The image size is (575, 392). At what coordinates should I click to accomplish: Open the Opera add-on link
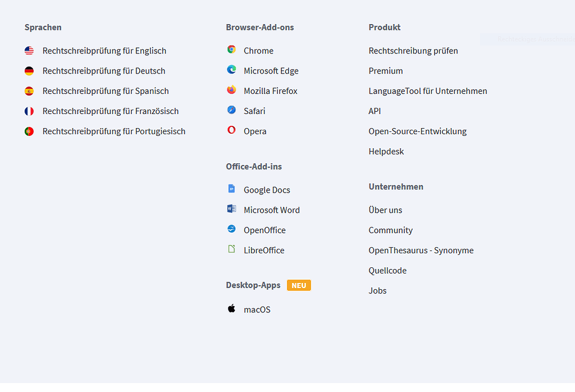[x=255, y=131]
